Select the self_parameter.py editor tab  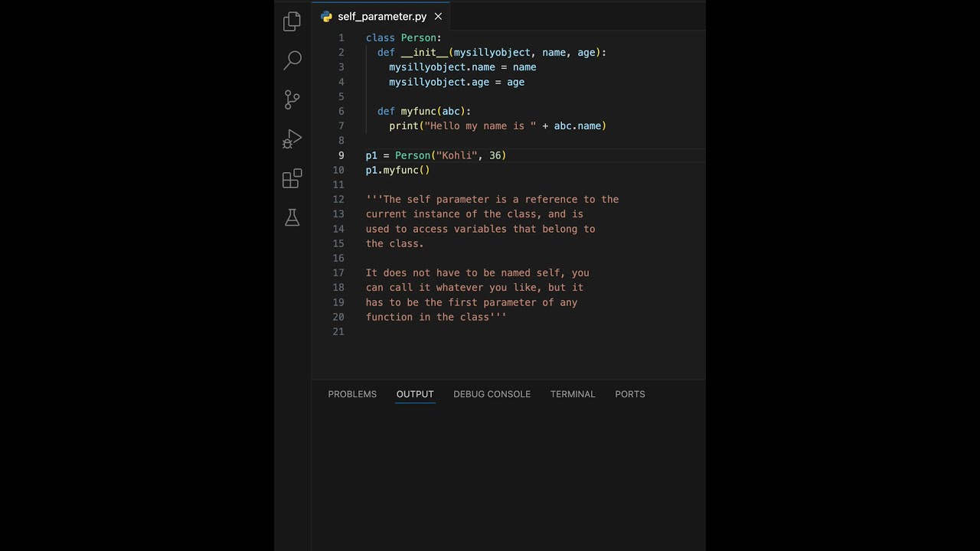pos(381,16)
